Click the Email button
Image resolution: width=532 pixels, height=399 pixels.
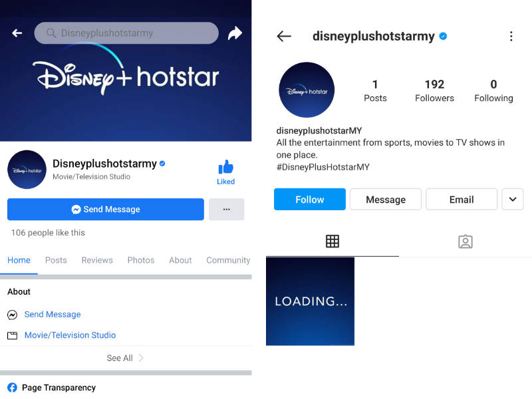(x=462, y=199)
